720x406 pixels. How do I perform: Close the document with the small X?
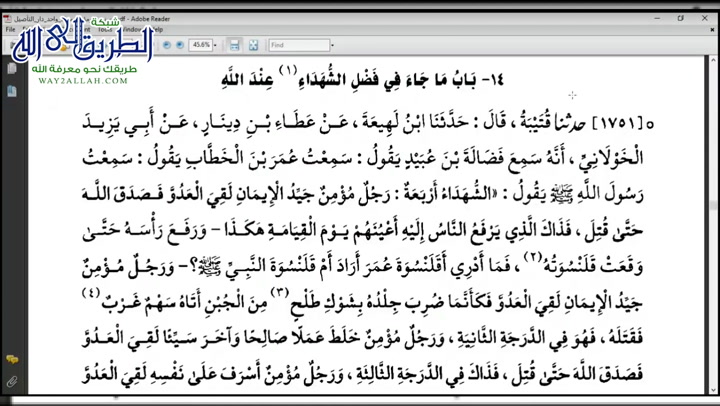coord(712,30)
